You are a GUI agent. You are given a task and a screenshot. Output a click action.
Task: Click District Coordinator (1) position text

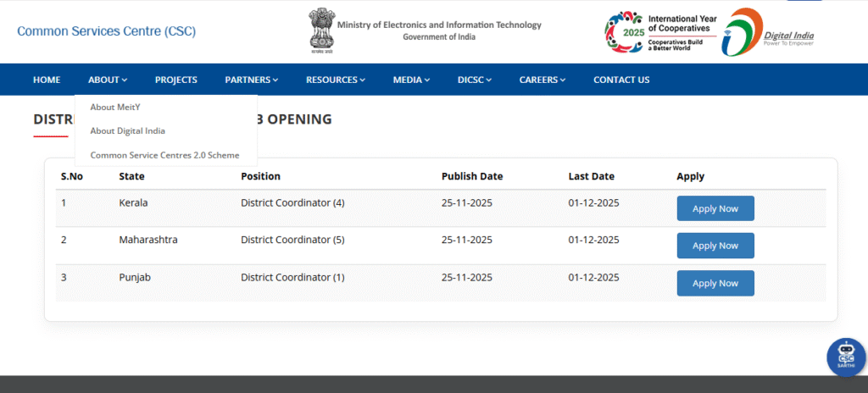[x=292, y=278]
